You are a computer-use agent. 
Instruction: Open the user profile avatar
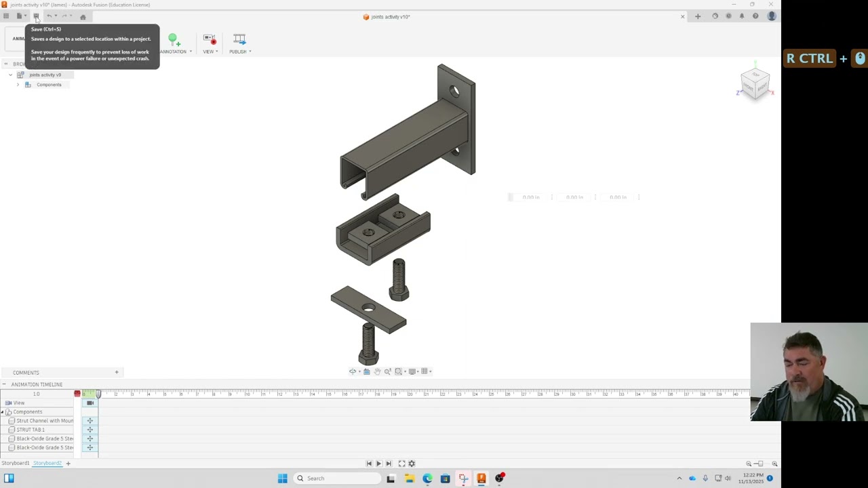pos(771,16)
